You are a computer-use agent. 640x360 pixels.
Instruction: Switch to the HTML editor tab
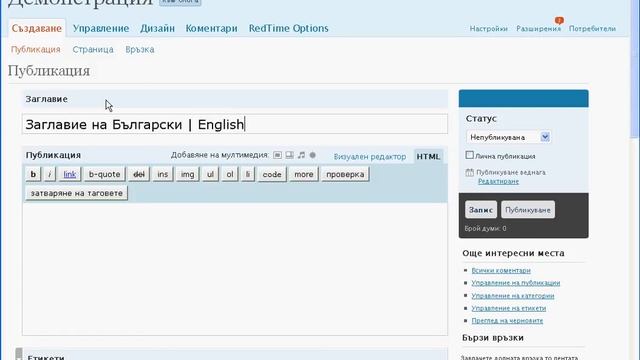[x=428, y=156]
